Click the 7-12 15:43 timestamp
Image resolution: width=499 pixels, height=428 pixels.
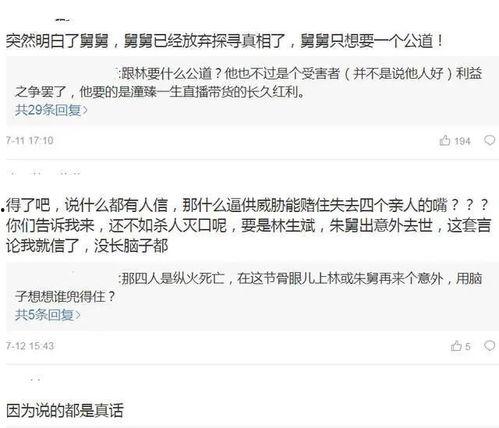[x=30, y=346]
